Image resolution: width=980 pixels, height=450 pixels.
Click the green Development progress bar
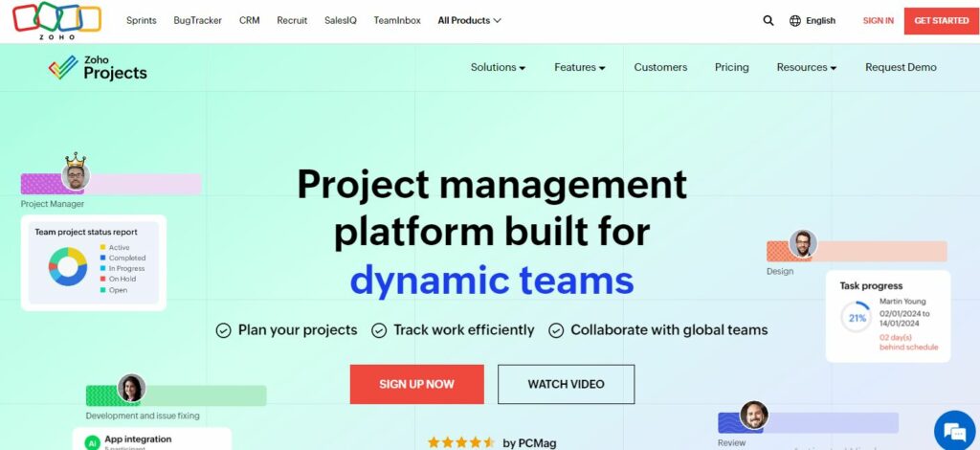point(176,395)
